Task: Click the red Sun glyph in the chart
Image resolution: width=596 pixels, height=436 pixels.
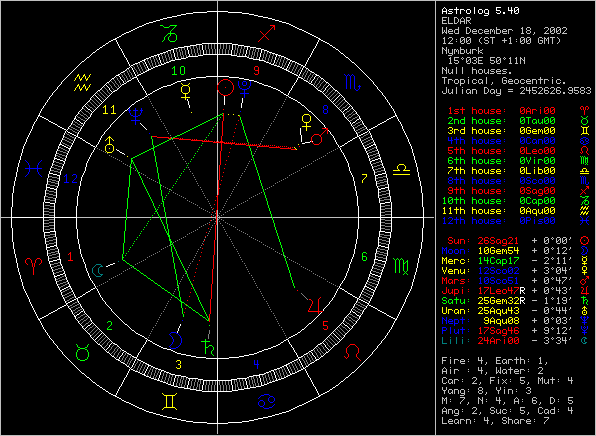Action: (225, 88)
